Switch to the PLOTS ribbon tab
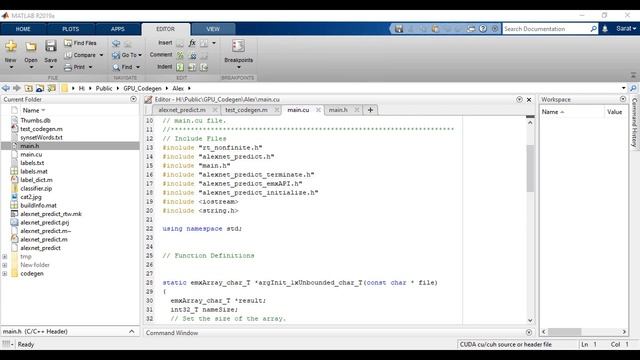 point(71,29)
